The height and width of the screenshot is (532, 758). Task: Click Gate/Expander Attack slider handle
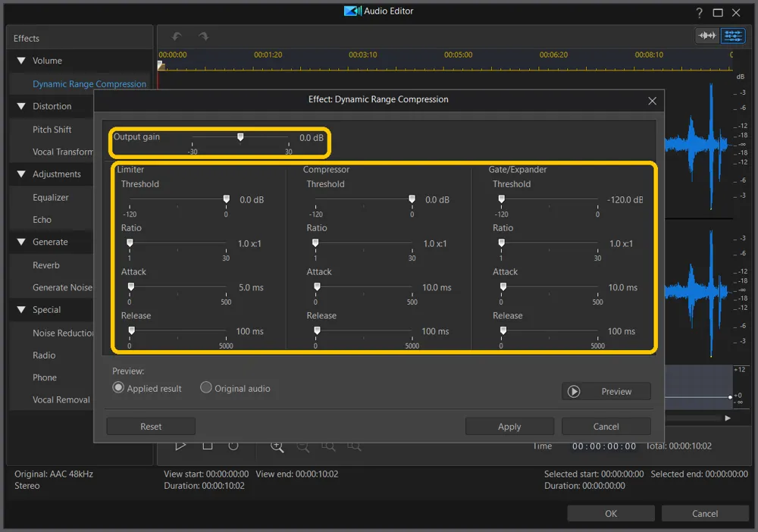pos(503,286)
